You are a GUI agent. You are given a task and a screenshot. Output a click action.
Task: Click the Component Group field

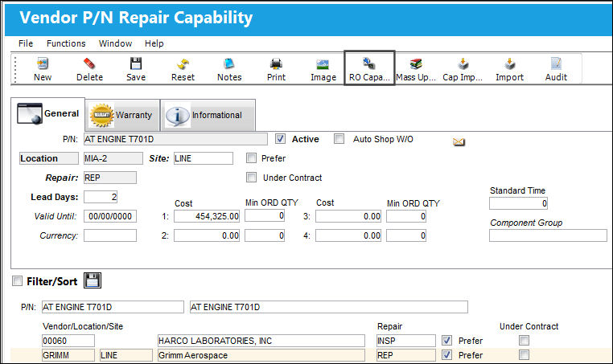tap(548, 235)
